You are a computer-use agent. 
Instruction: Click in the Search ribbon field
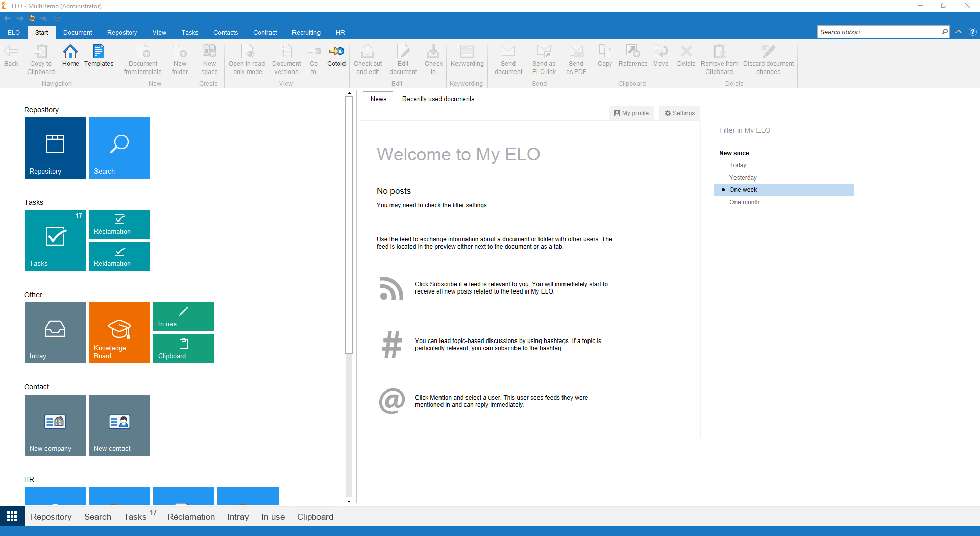(x=879, y=32)
